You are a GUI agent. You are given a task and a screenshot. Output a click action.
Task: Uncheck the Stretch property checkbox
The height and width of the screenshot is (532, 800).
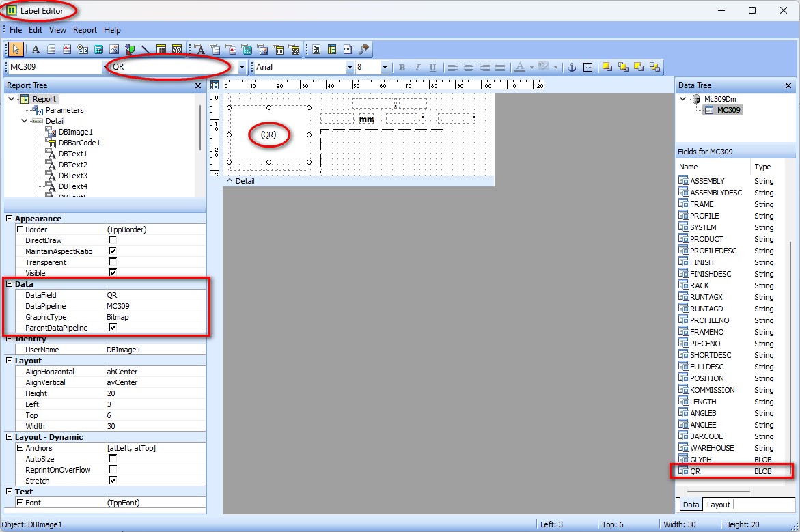(x=112, y=480)
